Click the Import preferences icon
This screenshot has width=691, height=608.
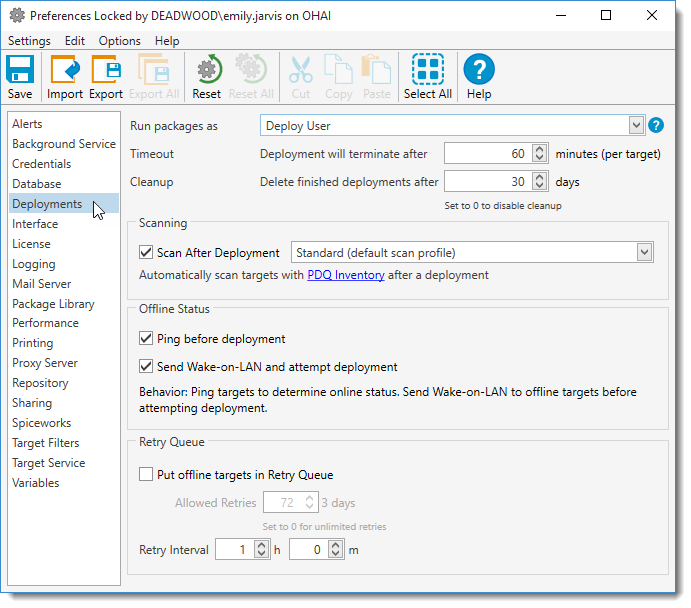[65, 71]
